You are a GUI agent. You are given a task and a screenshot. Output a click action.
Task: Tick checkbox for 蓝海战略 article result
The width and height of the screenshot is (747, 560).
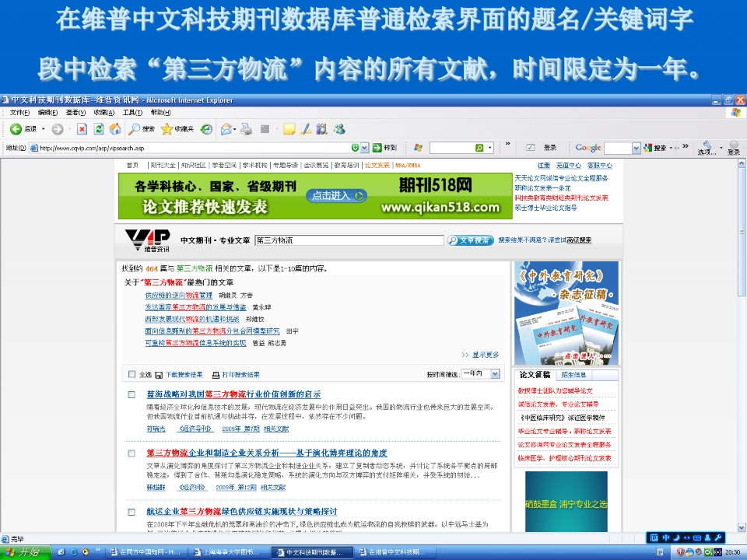pos(132,394)
